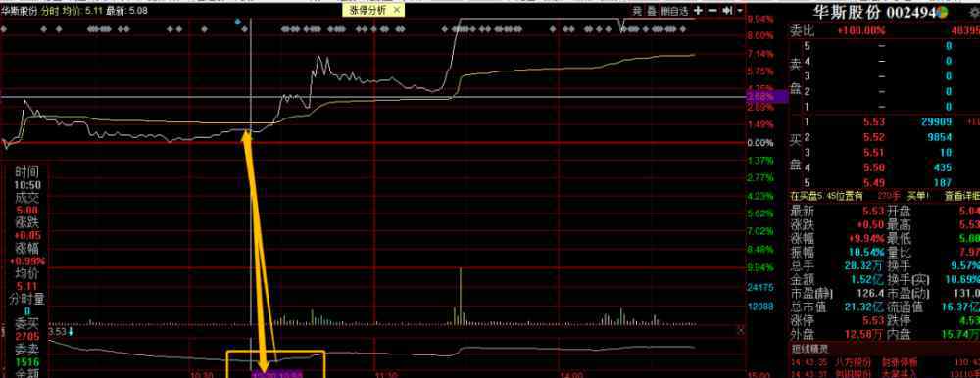This screenshot has height=378, width=980.
Task: Open 查看详细 order details link
Action: point(962,196)
